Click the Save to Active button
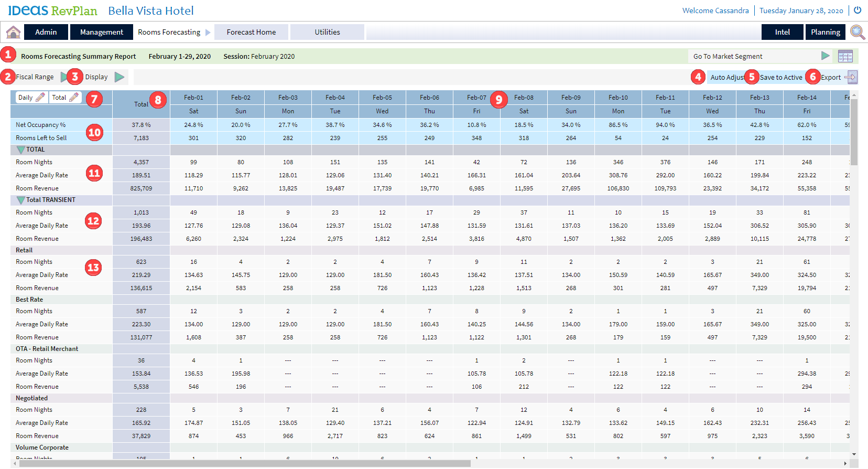 click(780, 77)
